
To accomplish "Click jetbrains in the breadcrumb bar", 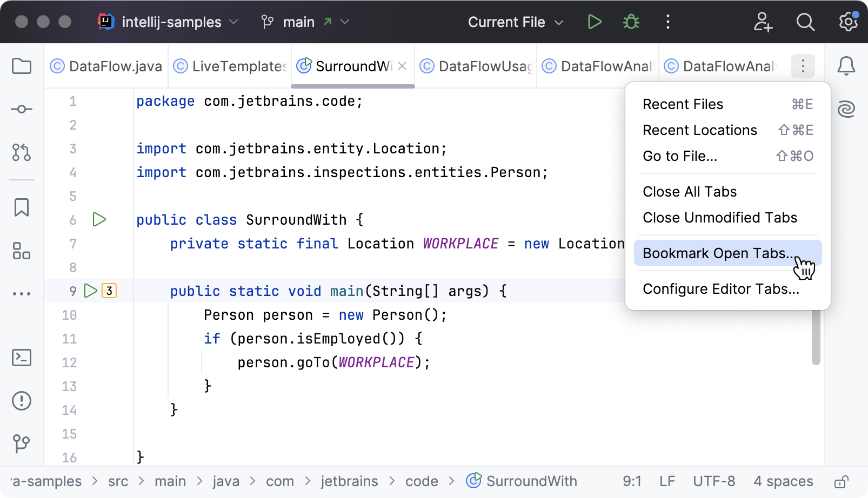I will click(x=349, y=481).
